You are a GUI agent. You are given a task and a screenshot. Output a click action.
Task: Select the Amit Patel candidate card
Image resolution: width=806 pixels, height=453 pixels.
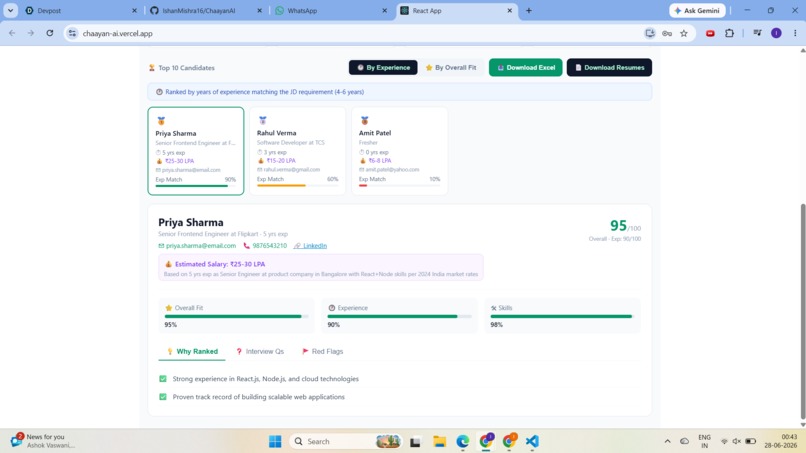pos(399,151)
